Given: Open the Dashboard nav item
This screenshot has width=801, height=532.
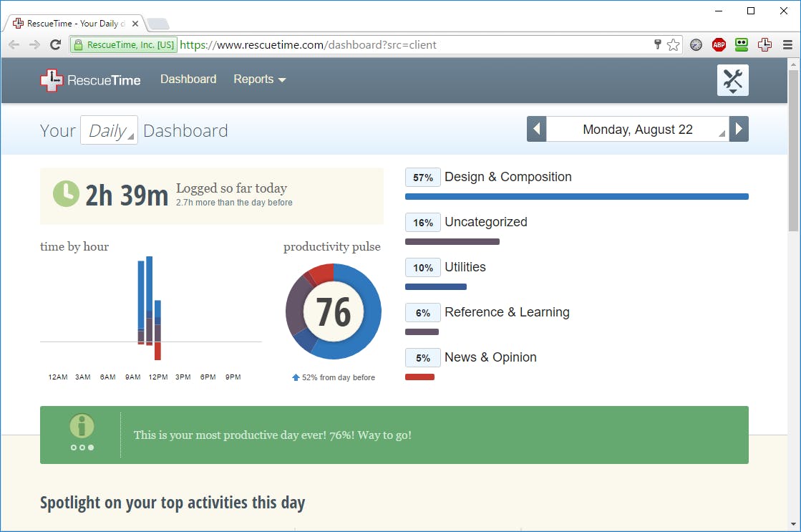Looking at the screenshot, I should click(188, 79).
